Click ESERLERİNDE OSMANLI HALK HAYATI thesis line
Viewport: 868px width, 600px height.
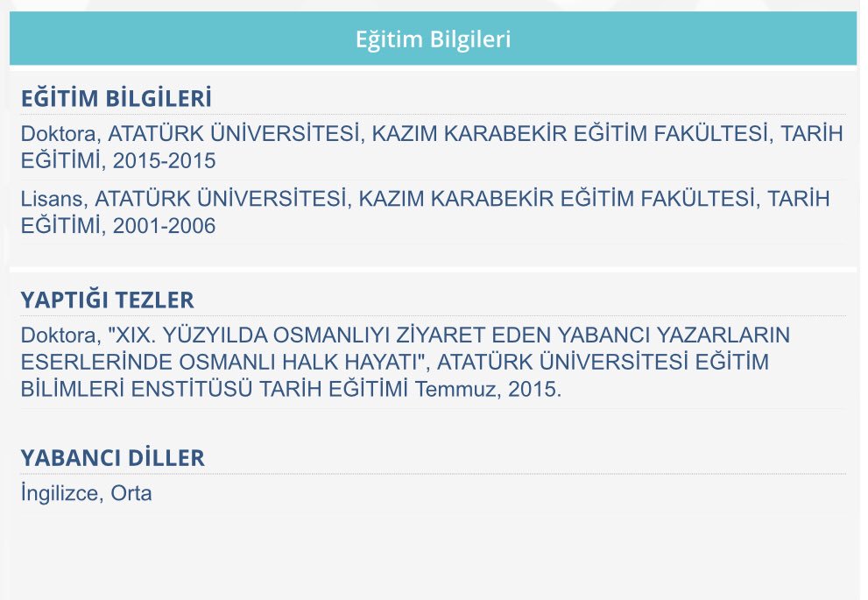pos(225,362)
